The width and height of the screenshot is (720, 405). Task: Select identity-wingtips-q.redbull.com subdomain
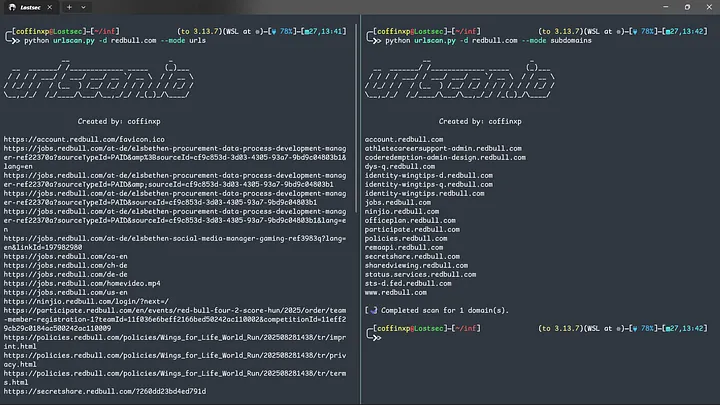tap(429, 184)
